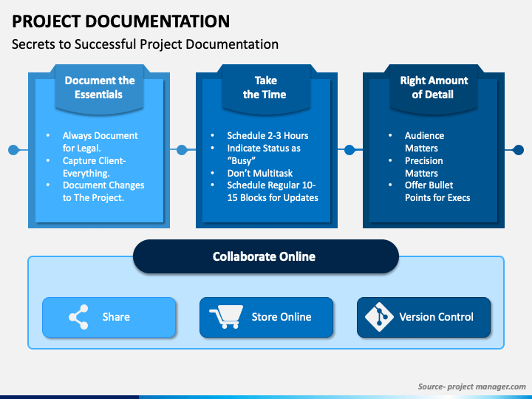Image resolution: width=532 pixels, height=399 pixels.
Task: Click bullet Don't Multitask
Action: tap(260, 174)
